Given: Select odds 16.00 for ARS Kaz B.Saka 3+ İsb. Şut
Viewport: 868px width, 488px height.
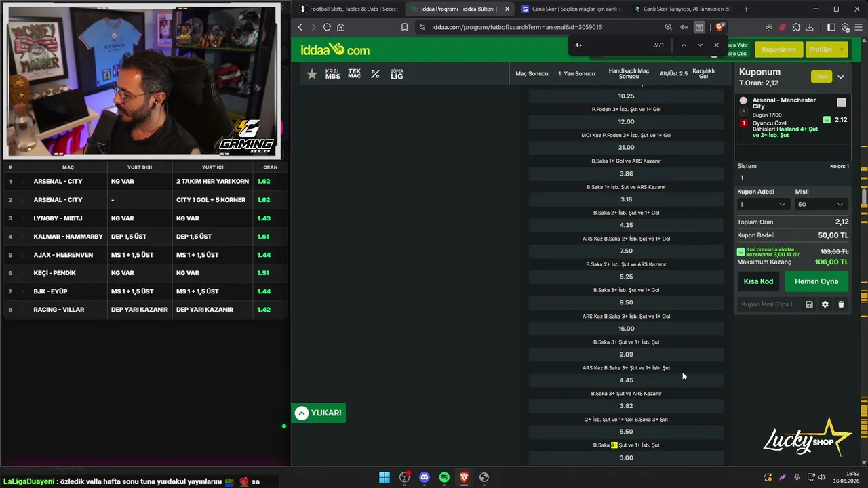Looking at the screenshot, I should (626, 329).
